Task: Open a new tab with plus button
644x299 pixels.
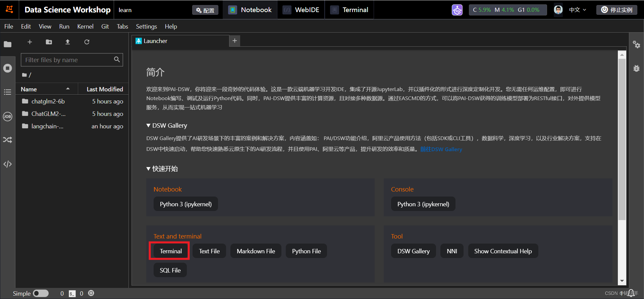Action: [235, 41]
